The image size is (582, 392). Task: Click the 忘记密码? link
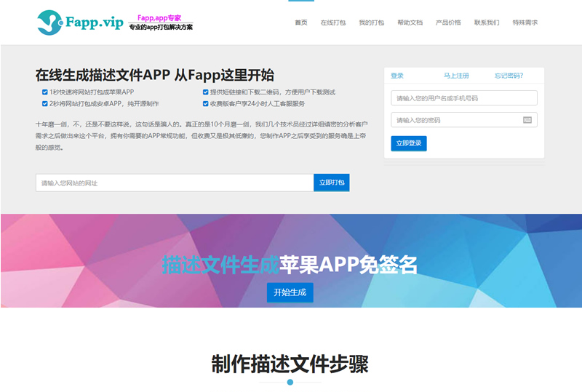pyautogui.click(x=509, y=76)
